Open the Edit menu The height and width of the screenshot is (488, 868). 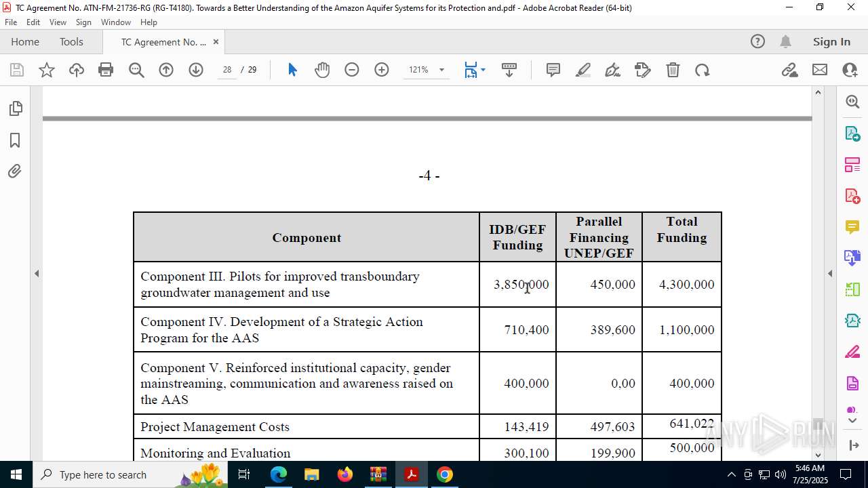pyautogui.click(x=33, y=22)
